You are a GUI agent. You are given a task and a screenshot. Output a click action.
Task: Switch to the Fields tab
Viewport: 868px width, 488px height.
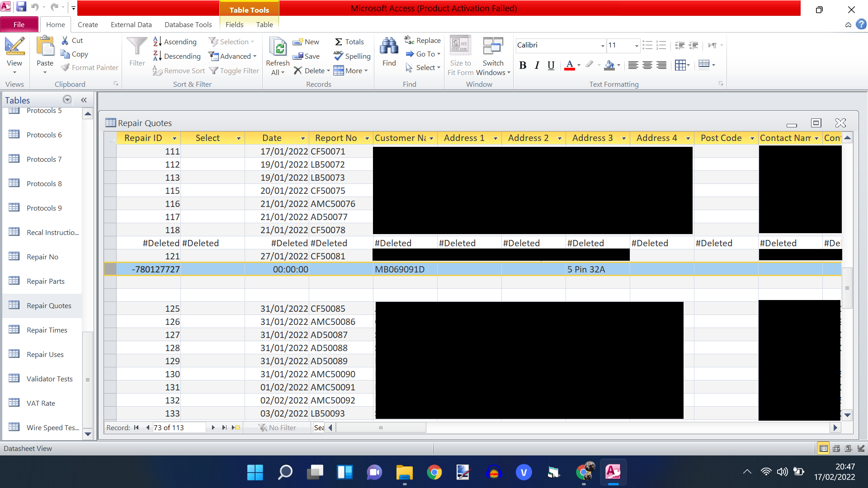point(234,24)
